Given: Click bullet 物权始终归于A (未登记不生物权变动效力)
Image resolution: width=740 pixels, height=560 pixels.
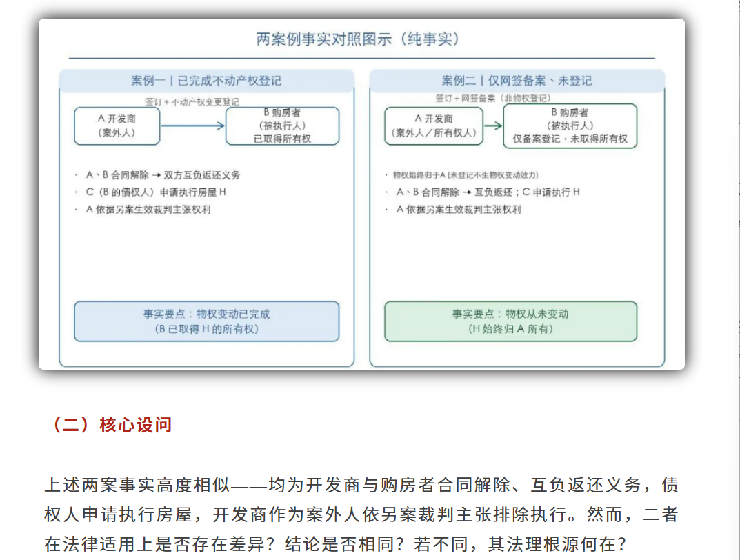Looking at the screenshot, I should (x=466, y=175).
